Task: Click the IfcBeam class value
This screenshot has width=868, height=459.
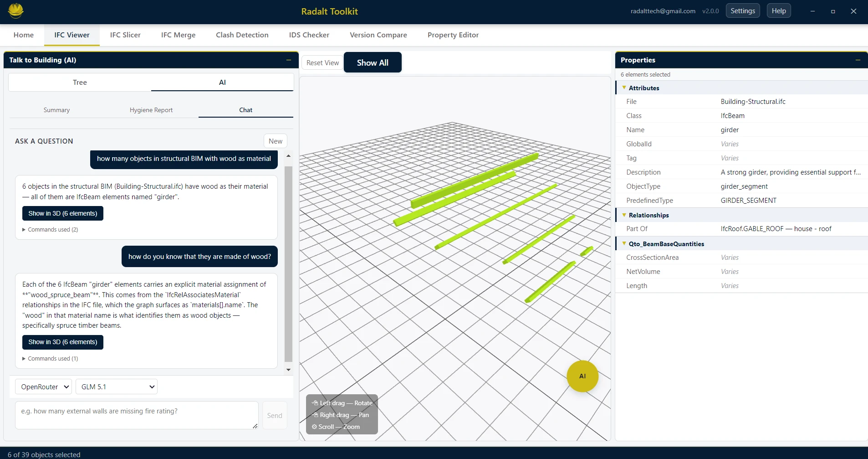Action: (x=732, y=116)
